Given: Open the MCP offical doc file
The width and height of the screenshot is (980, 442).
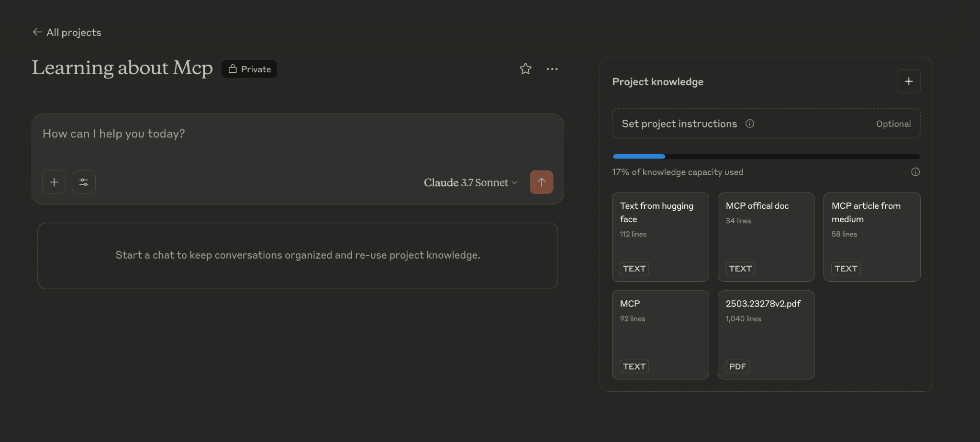Looking at the screenshot, I should (766, 237).
